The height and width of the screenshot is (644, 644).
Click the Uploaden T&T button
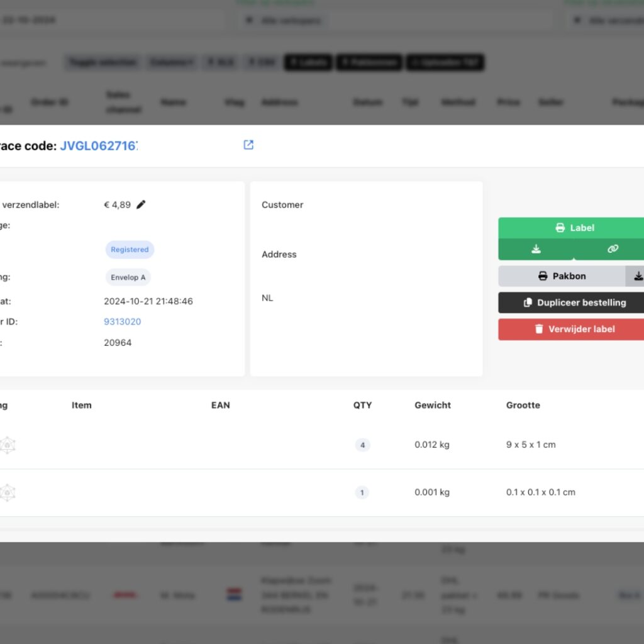pyautogui.click(x=445, y=62)
